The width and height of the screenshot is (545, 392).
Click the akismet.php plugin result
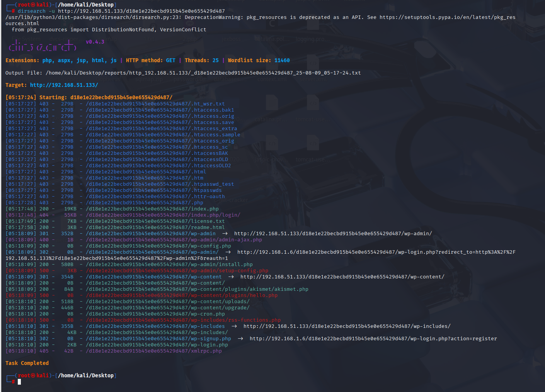[157, 289]
